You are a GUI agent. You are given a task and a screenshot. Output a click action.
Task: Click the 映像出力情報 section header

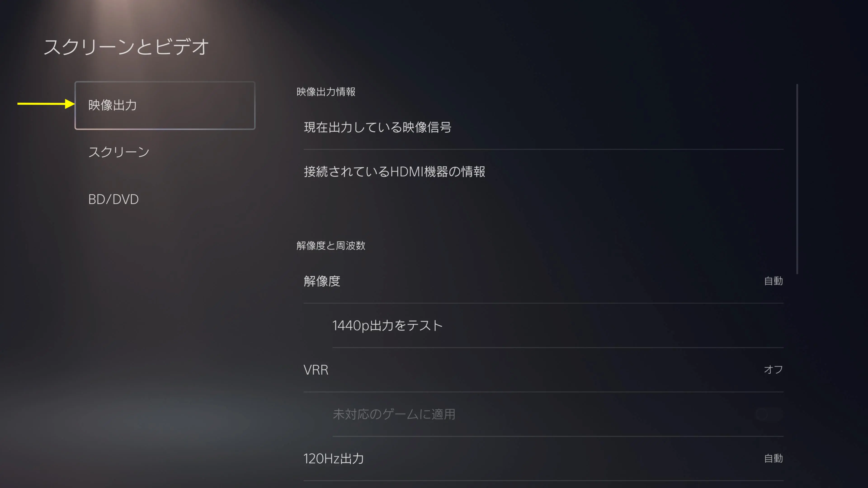coord(325,92)
